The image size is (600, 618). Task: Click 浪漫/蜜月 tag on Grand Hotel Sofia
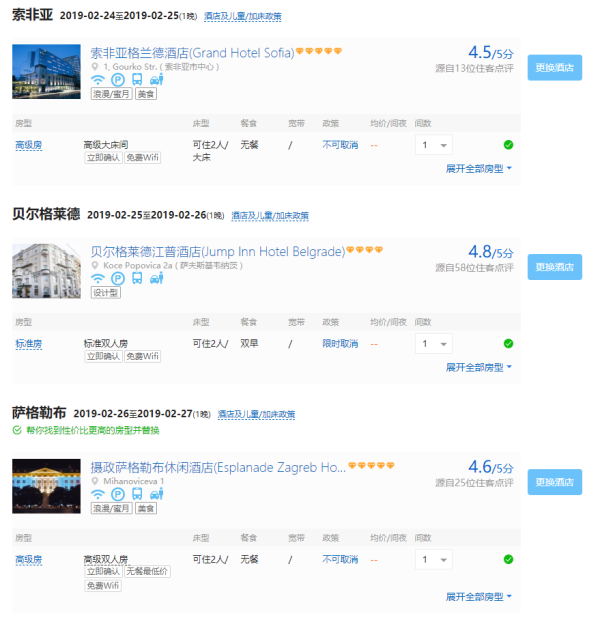(x=111, y=94)
